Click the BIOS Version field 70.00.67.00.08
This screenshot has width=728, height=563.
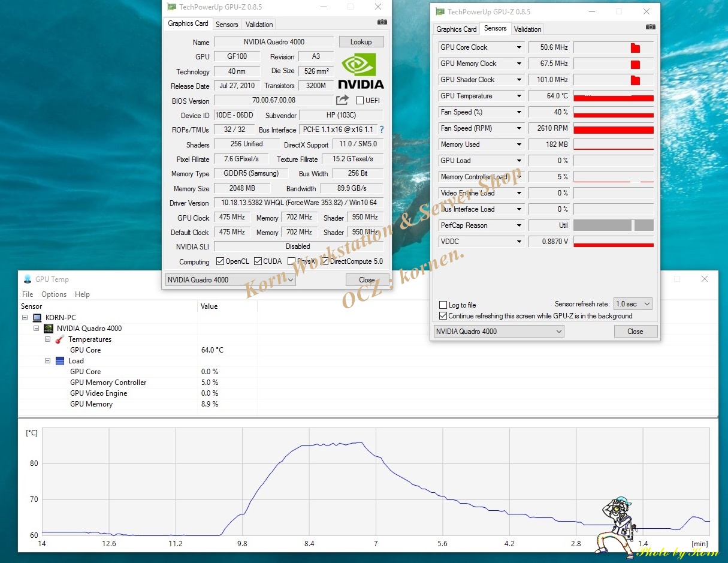274,100
